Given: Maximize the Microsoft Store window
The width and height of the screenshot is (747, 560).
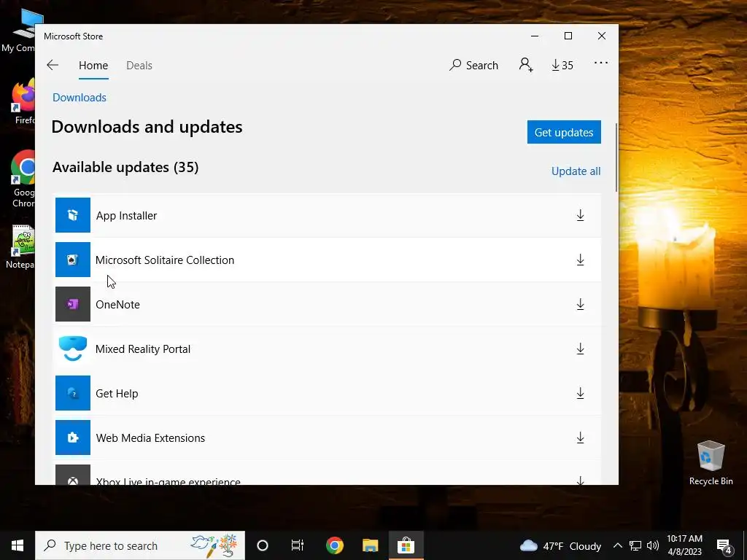Looking at the screenshot, I should [568, 36].
